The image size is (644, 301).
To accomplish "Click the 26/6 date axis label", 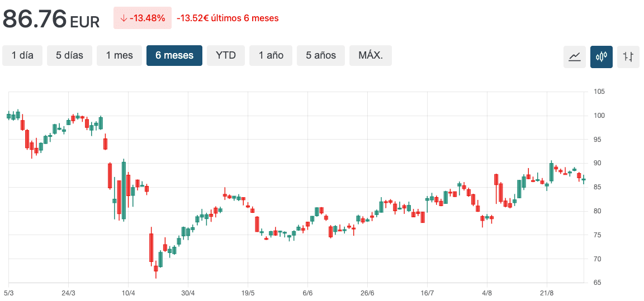I will pyautogui.click(x=367, y=293).
